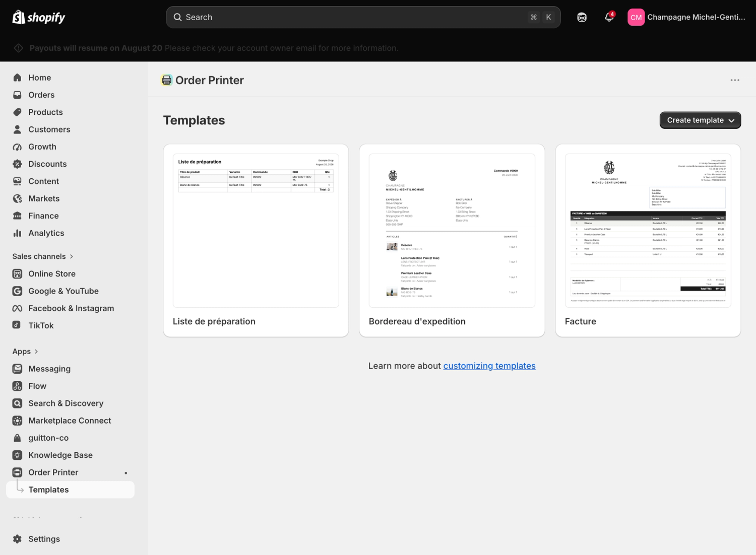Click the CM account avatar
The width and height of the screenshot is (756, 555).
point(636,17)
